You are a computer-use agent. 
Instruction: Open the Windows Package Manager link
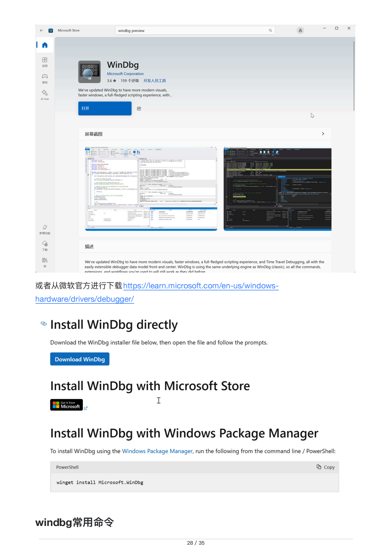157,451
